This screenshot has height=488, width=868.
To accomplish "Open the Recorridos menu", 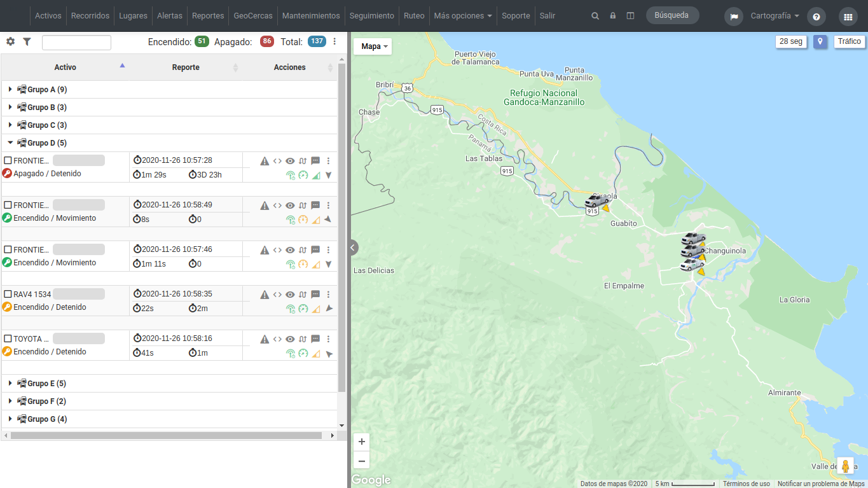I will pos(90,16).
